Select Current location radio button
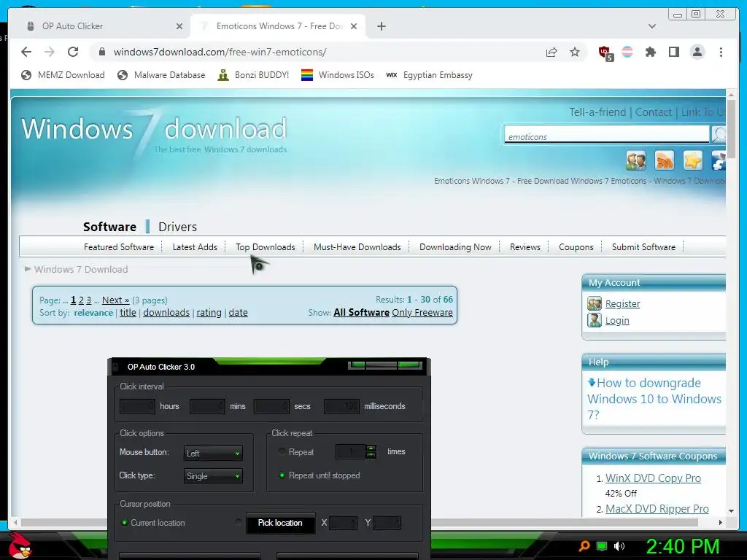Image resolution: width=747 pixels, height=560 pixels. click(x=124, y=522)
